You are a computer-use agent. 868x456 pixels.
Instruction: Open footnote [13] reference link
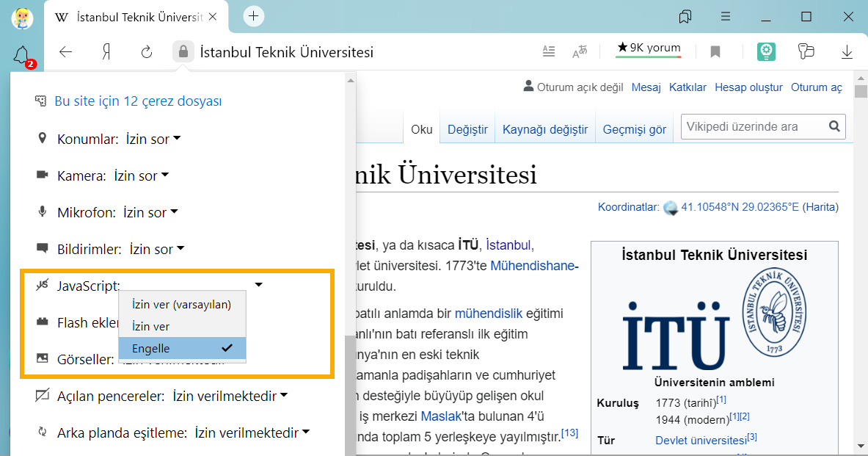click(569, 433)
